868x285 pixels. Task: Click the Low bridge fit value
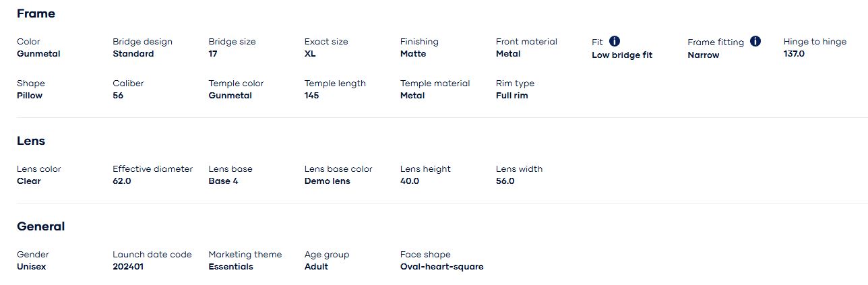(x=622, y=55)
